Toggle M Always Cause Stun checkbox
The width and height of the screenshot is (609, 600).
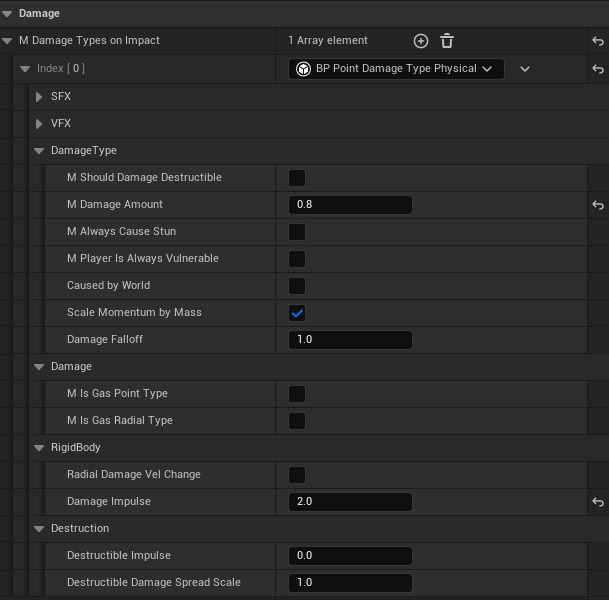pos(297,232)
